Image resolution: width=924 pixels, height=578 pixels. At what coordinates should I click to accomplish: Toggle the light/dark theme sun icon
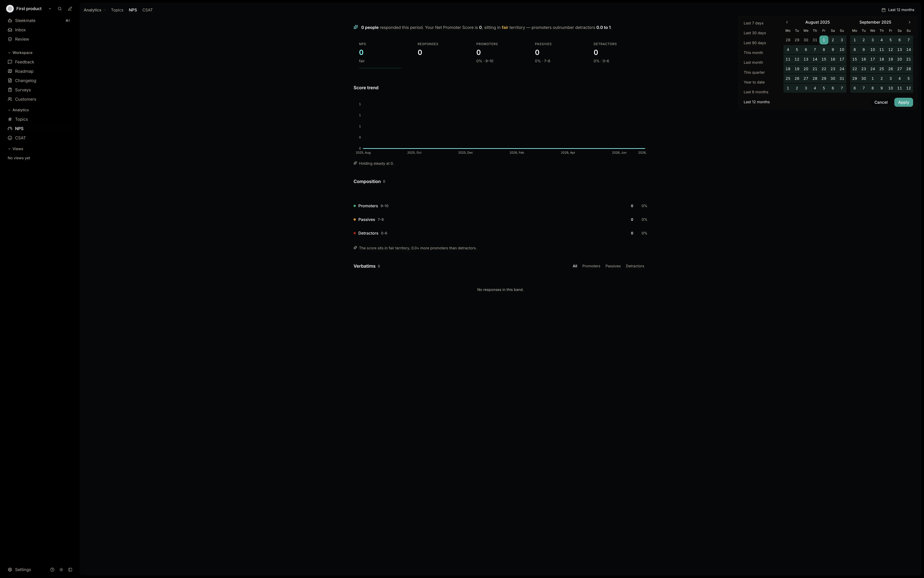point(61,570)
